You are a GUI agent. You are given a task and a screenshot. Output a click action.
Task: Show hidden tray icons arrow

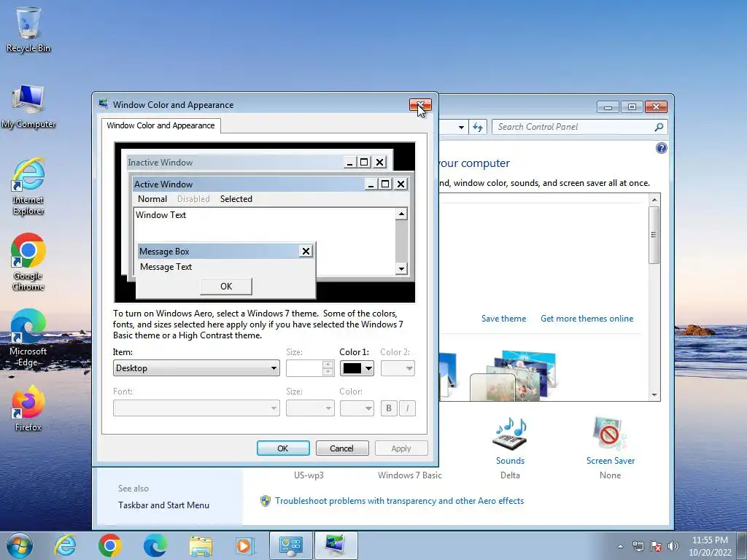tap(620, 546)
